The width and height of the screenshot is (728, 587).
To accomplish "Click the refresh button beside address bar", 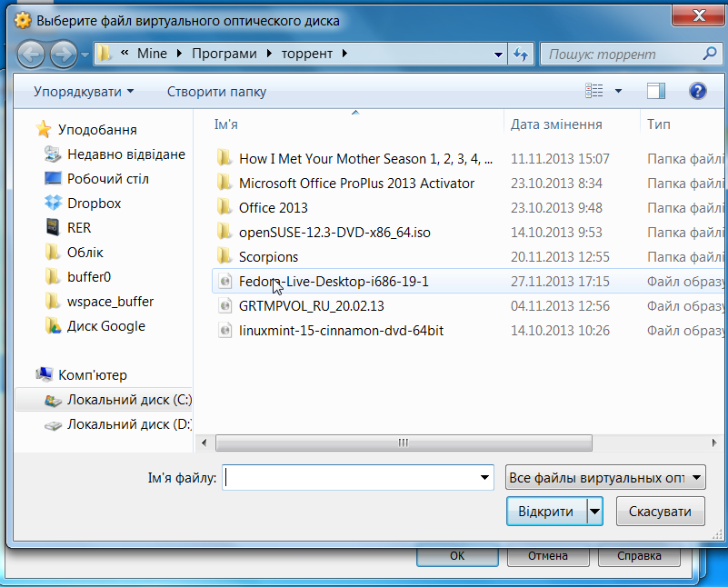I will [x=522, y=55].
